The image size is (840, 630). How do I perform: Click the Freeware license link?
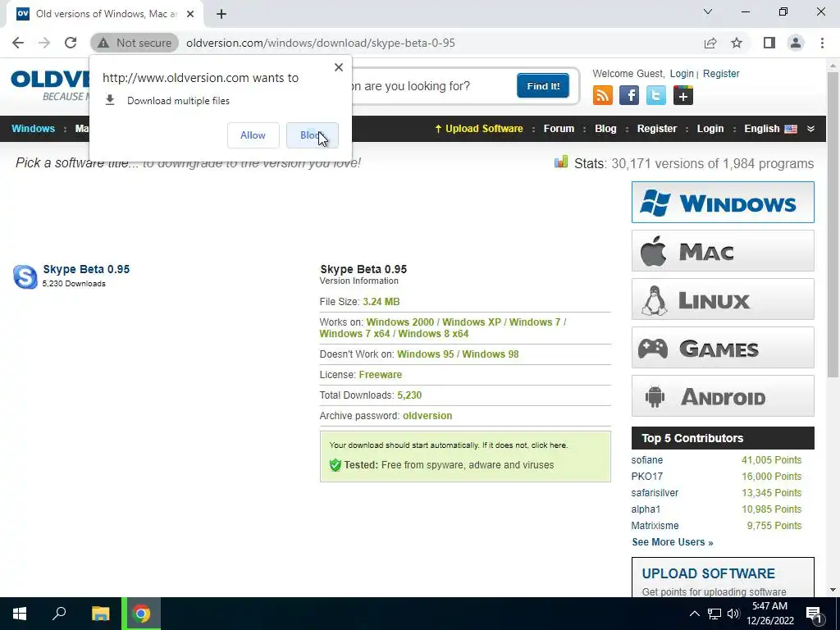(x=381, y=374)
